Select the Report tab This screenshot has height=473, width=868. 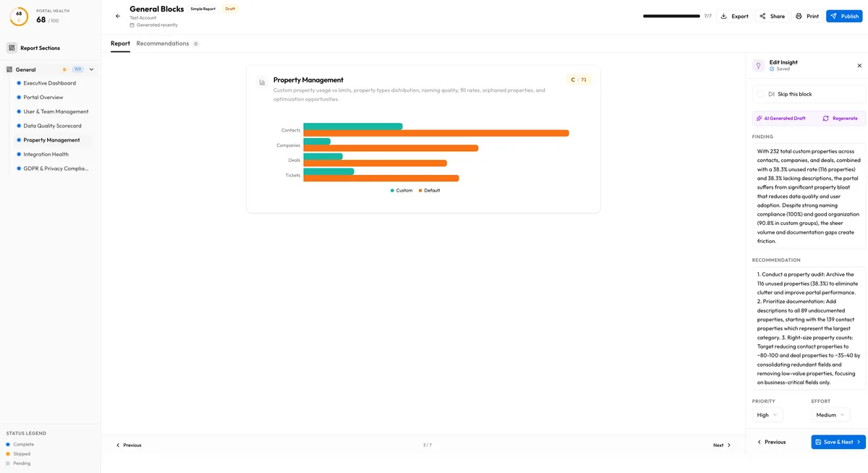tap(120, 43)
